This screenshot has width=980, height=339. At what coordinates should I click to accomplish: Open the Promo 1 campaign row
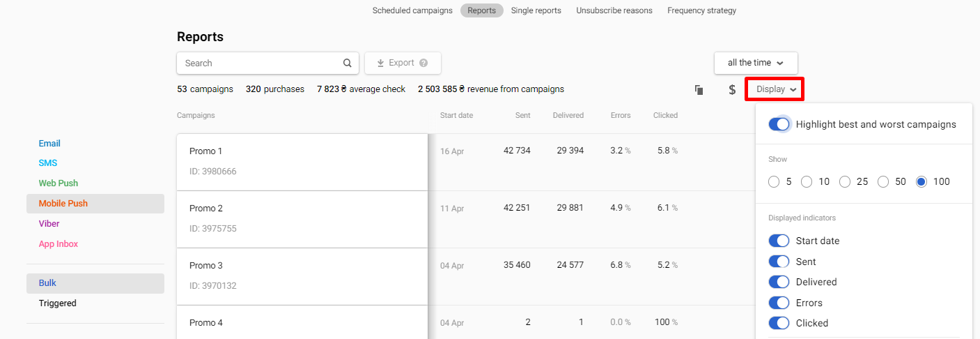[x=302, y=162]
